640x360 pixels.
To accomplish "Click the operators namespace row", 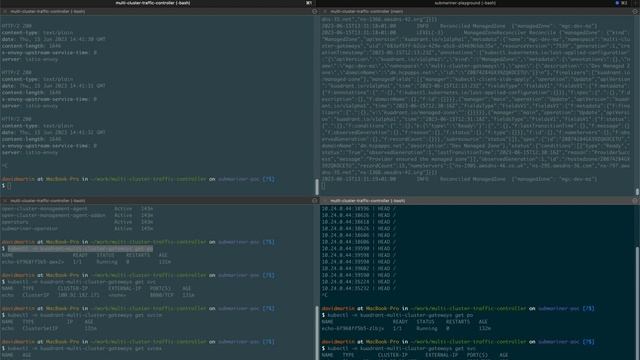I will pos(77,222).
